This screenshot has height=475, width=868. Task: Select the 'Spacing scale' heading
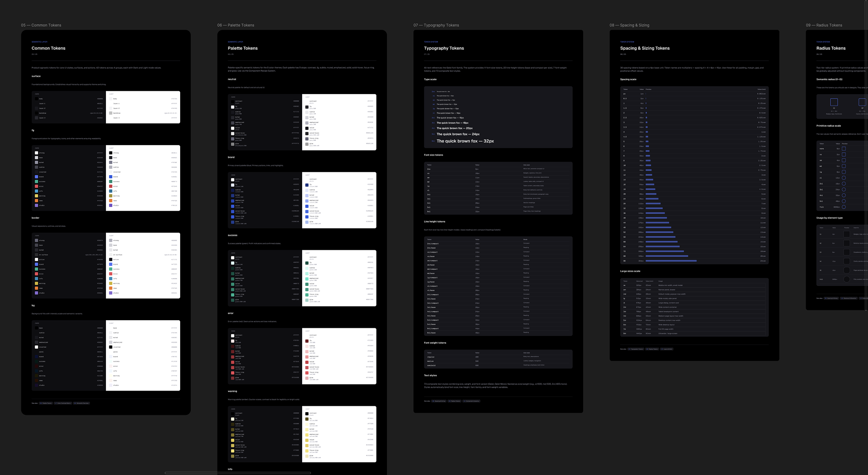(628, 79)
